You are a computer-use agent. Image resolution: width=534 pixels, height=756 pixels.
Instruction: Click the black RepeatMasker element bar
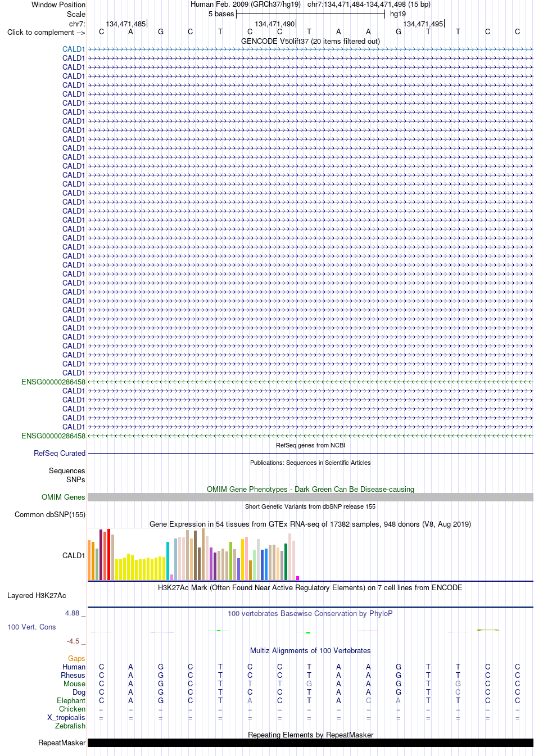pyautogui.click(x=310, y=743)
